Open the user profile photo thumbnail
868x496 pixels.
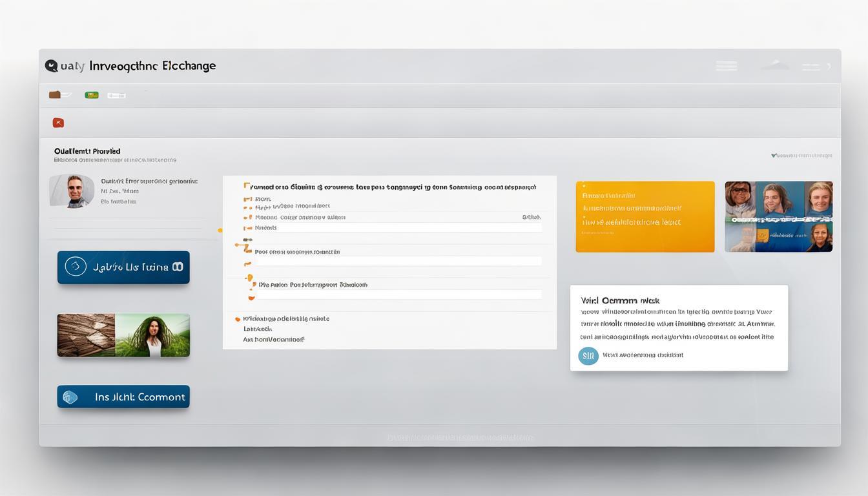(72, 191)
